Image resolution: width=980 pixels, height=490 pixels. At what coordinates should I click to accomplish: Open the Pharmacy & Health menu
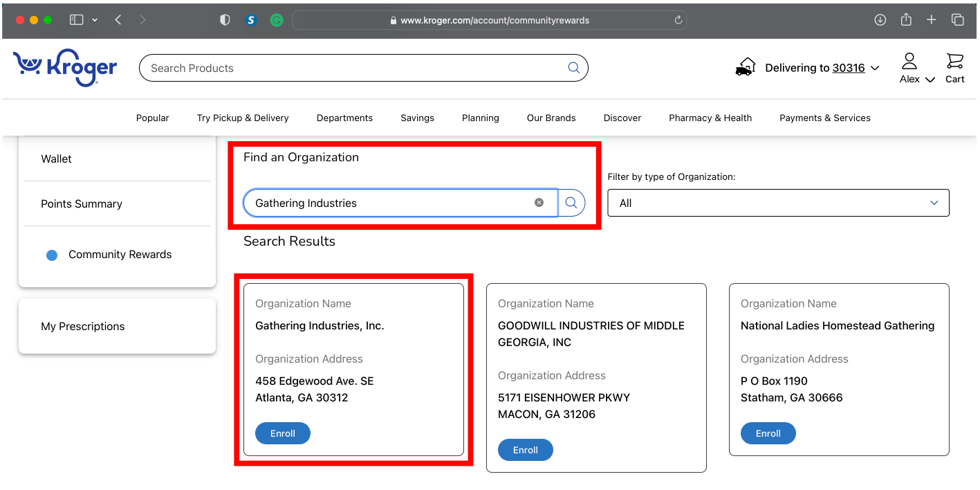click(710, 118)
